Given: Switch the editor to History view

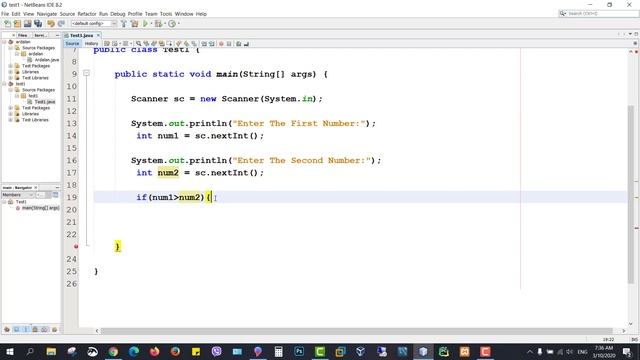Looking at the screenshot, I should click(x=91, y=44).
